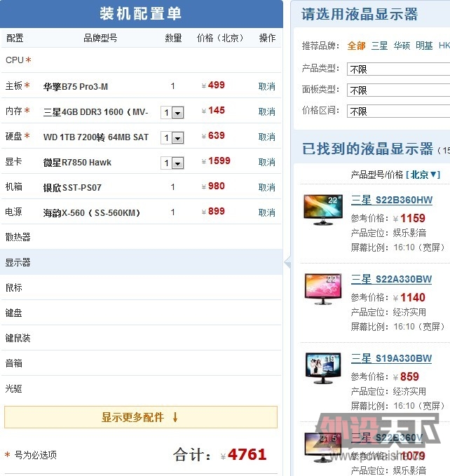Open the 面板类型 dropdown
This screenshot has width=450, height=476.
tap(398, 90)
